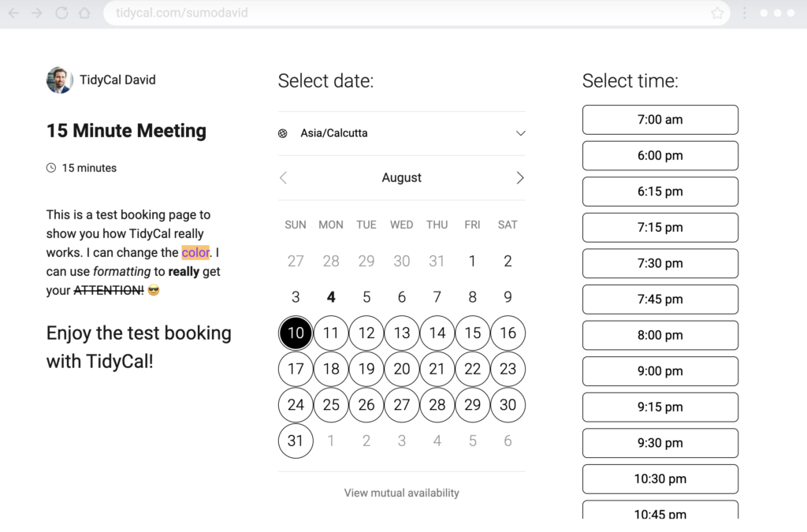Click the highlighted word color
Image resolution: width=807 pixels, height=532 pixels.
pyautogui.click(x=195, y=253)
